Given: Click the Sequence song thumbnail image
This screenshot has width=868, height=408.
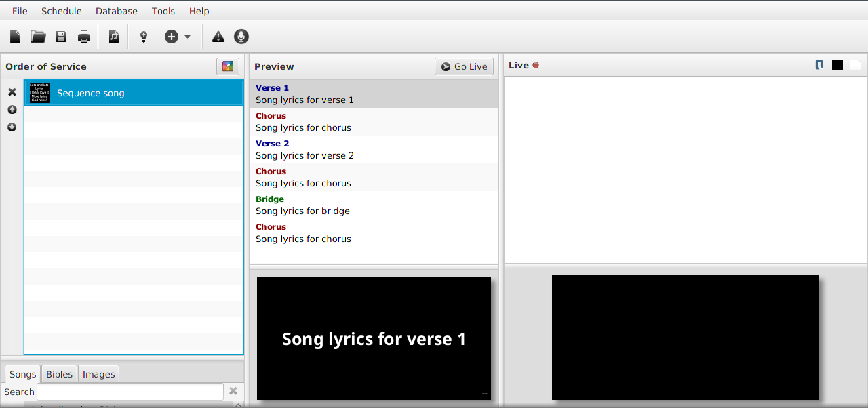Looking at the screenshot, I should pos(40,93).
